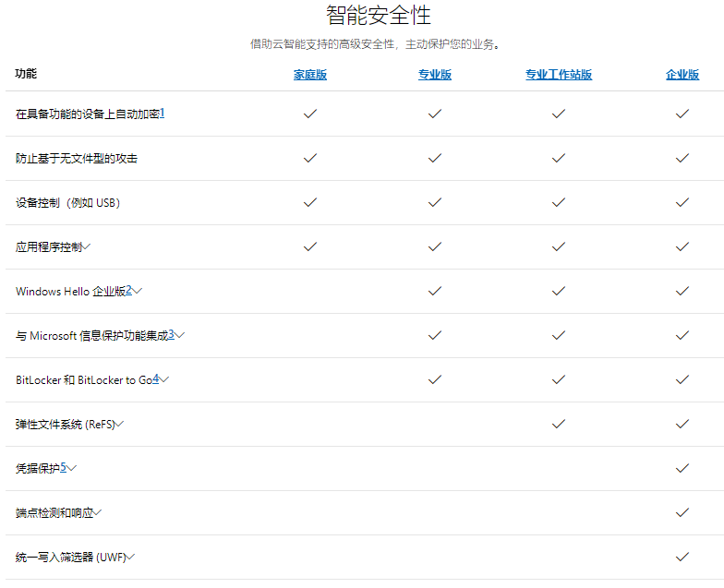
Task: Click 企业版 checkmark for BitLocker to Go
Action: (x=682, y=379)
